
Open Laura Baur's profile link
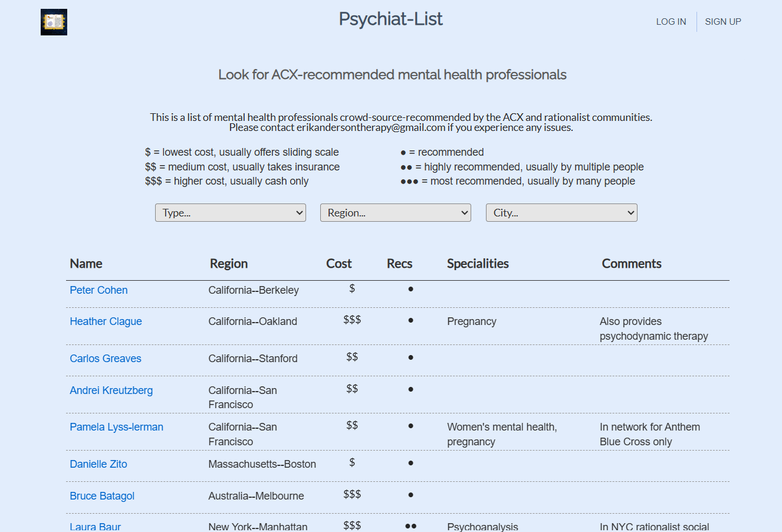[x=95, y=526]
